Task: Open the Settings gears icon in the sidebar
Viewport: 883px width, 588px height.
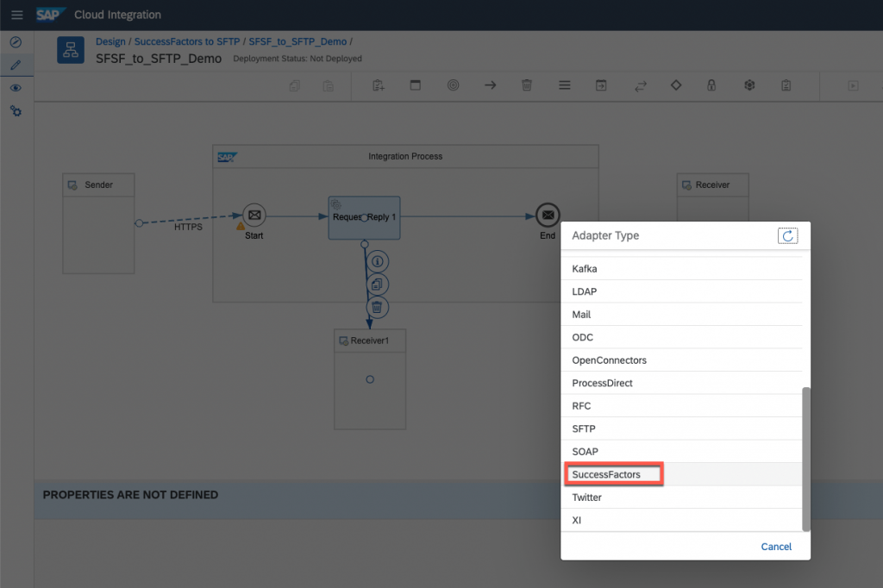Action: 16,111
